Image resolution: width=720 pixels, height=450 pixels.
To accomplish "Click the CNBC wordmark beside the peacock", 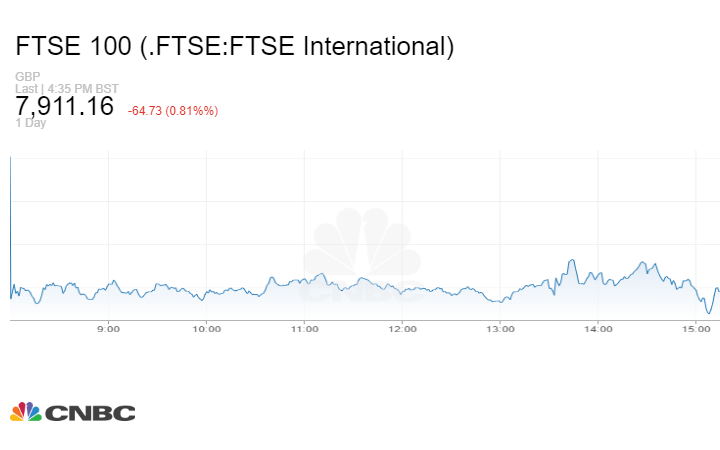I will [x=90, y=413].
